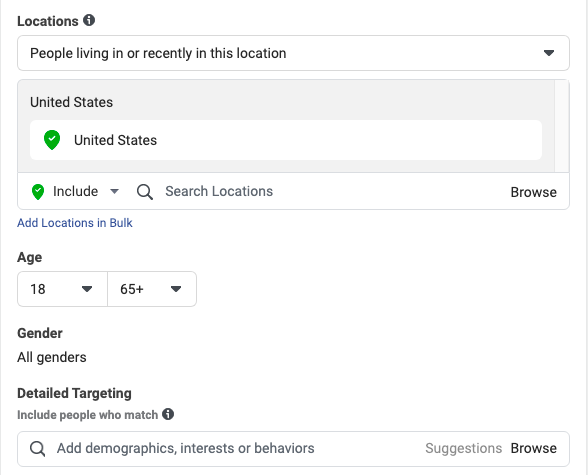588x475 pixels.
Task: Click the locations list scrollbar
Action: [x=561, y=126]
